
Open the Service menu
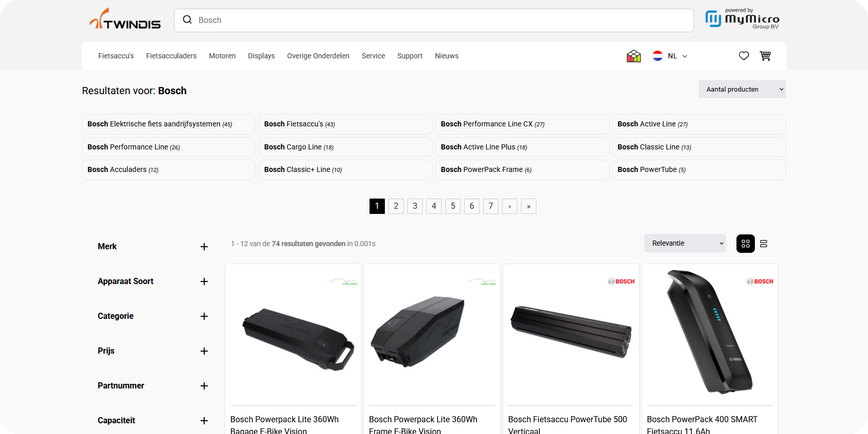(x=373, y=56)
